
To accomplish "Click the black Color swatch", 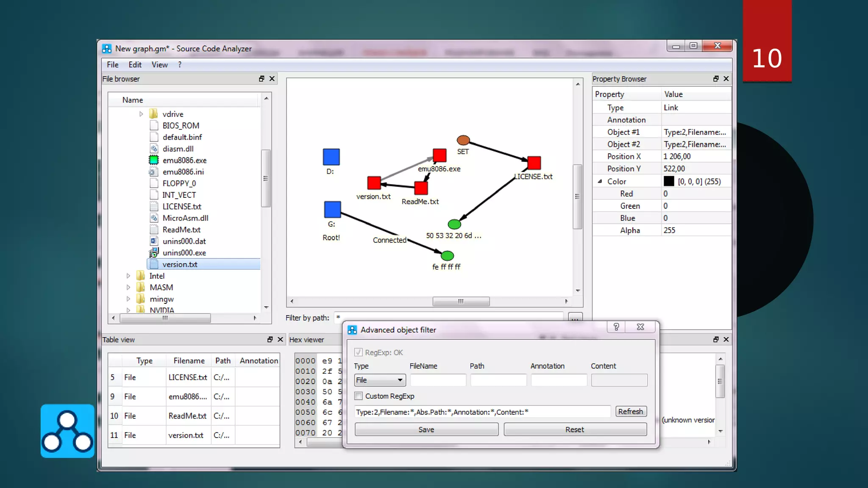I will 669,181.
